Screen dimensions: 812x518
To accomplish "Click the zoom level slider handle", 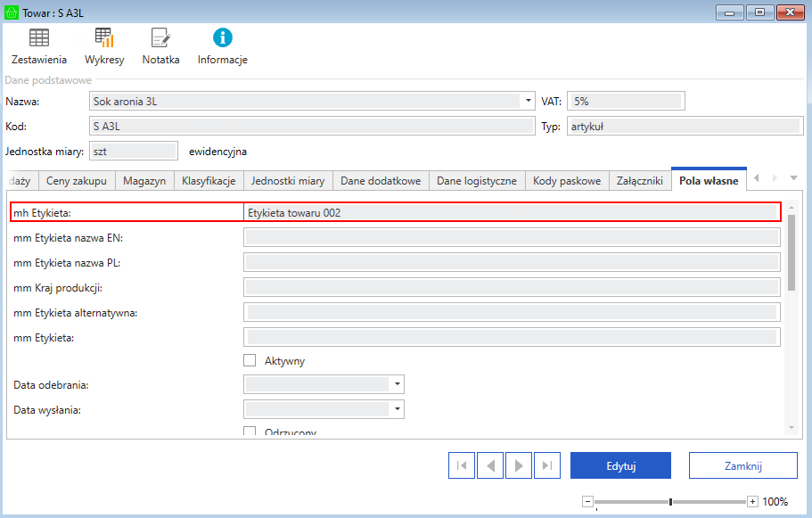I will 670,502.
